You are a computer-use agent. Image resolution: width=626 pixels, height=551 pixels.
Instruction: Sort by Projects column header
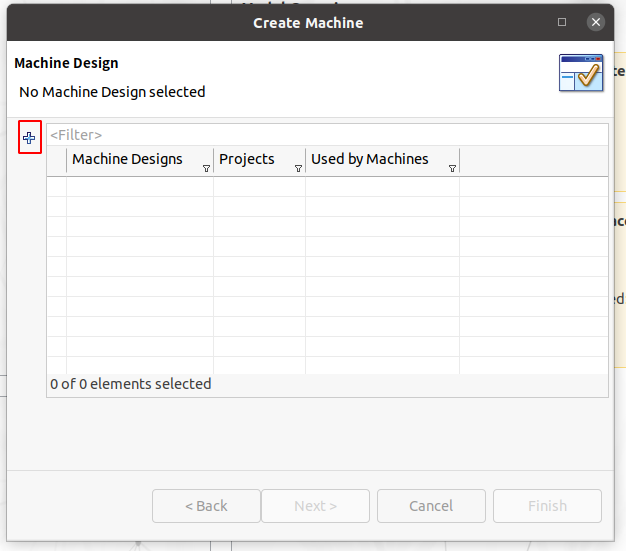tap(260, 160)
